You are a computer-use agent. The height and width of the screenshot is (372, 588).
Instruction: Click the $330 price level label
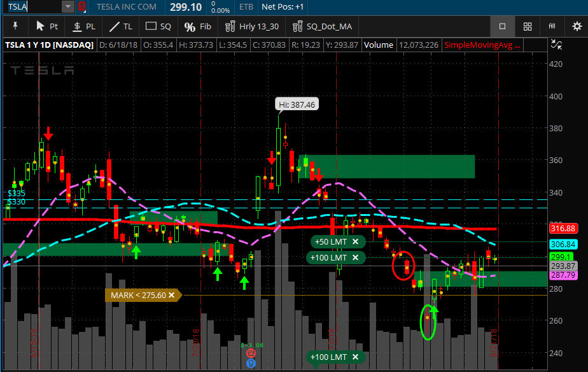(x=17, y=202)
